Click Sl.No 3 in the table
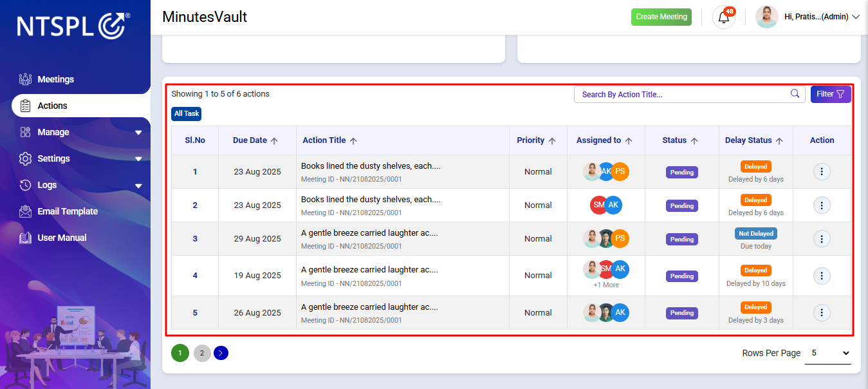 coord(195,238)
